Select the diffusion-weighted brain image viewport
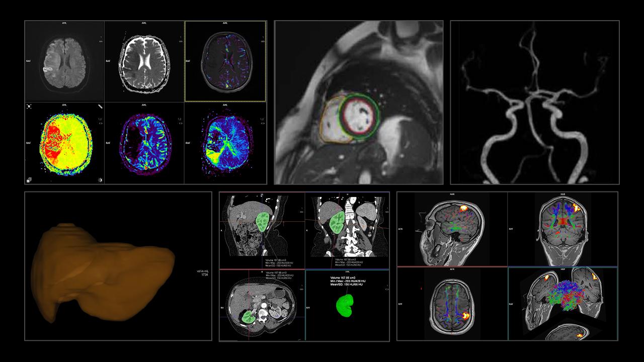Screen dimensions: 644x362 pyautogui.click(x=64, y=61)
